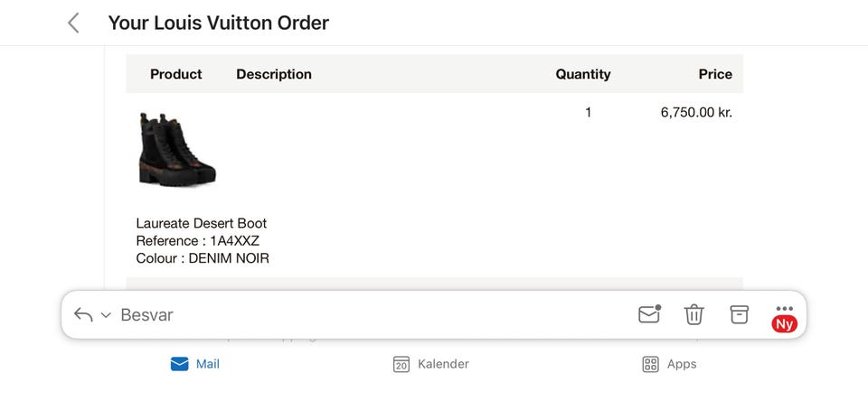
Task: Click the Laureate Desert Boot product name
Action: (x=202, y=223)
